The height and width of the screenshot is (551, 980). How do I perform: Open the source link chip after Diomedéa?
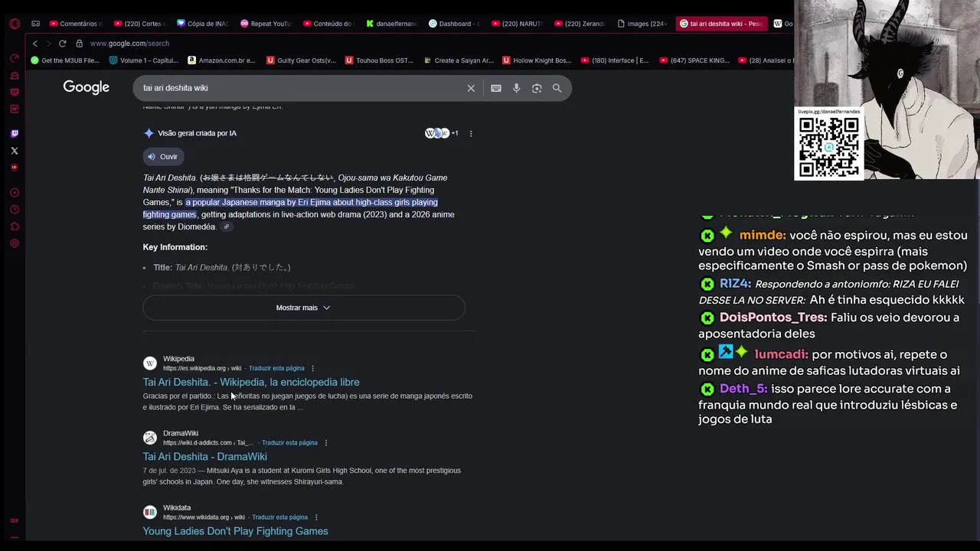pos(227,227)
